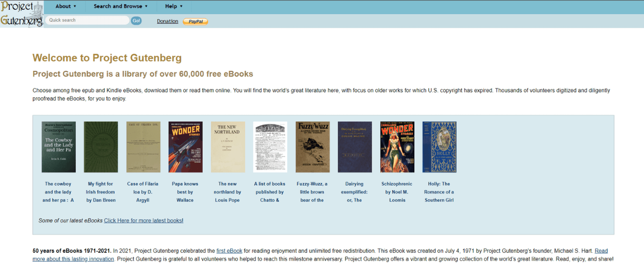This screenshot has height=274, width=644.
Task: Open Papa knows best Wonder Stories cover
Action: (186, 147)
